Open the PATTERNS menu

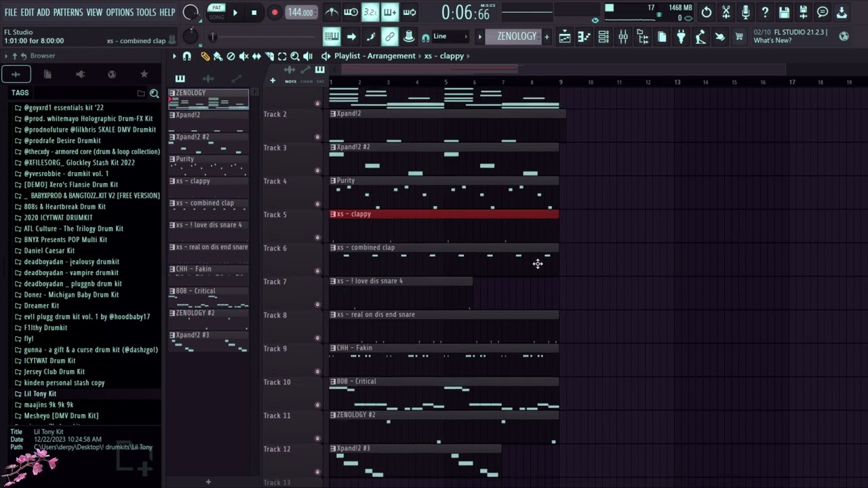coord(68,12)
